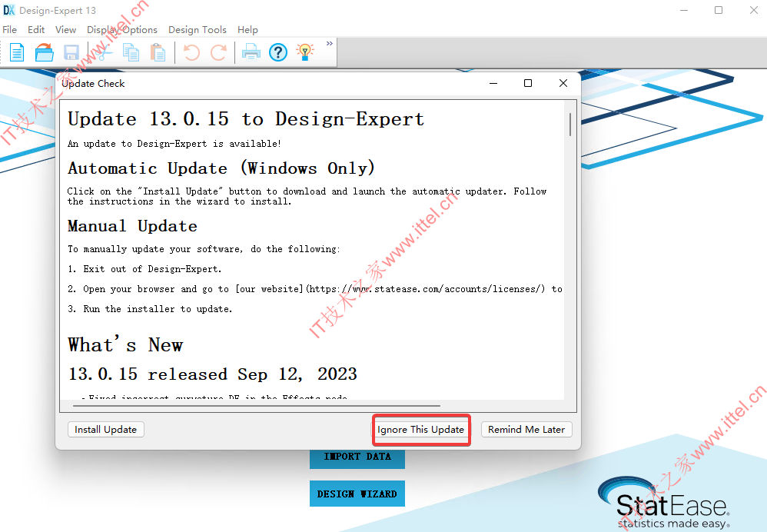
Task: Close the Design-Expert 13 main window
Action: click(754, 10)
